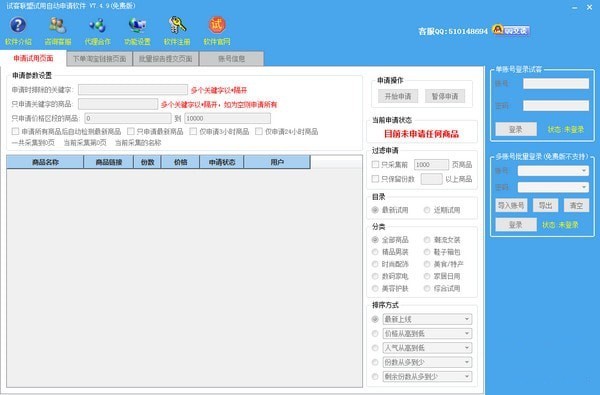Click the minimum price field showing 0
Viewport: 600px width, 395px height.
128,118
